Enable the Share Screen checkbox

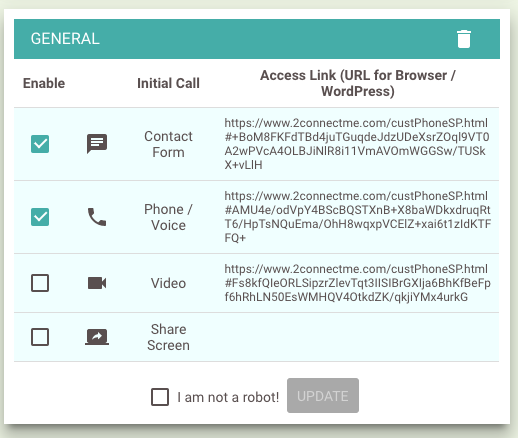click(40, 337)
